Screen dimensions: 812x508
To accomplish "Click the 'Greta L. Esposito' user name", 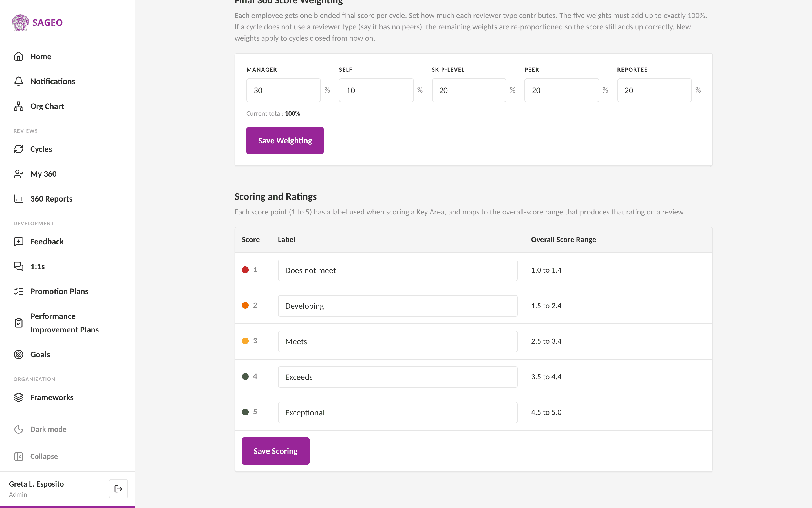I will [x=36, y=484].
